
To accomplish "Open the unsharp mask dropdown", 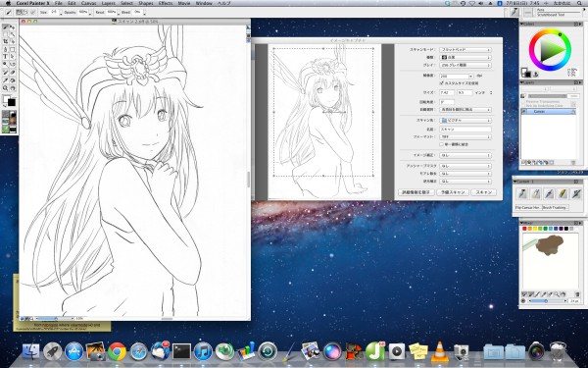I will (465, 166).
